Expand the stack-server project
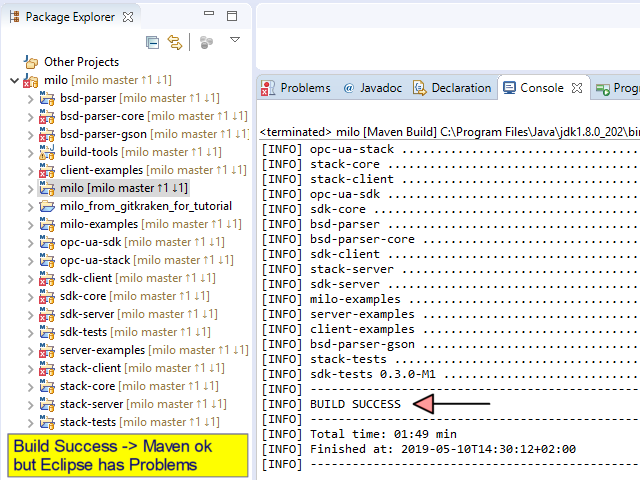Image resolution: width=640 pixels, height=480 pixels. 30,404
